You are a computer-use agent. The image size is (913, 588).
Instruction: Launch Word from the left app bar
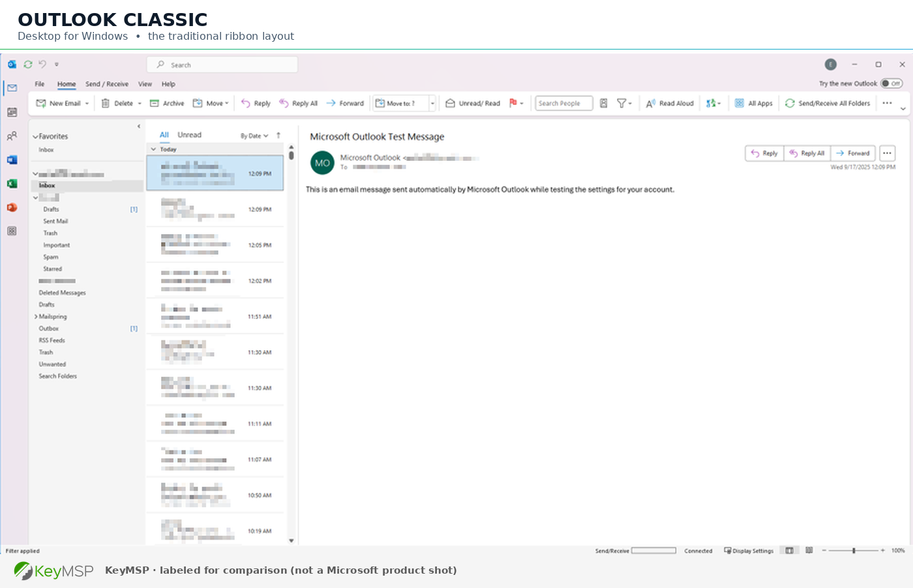click(x=12, y=160)
